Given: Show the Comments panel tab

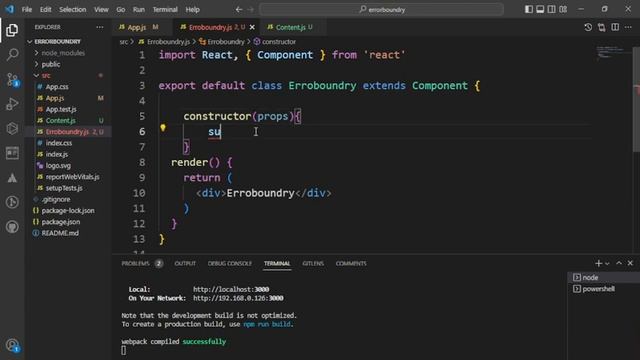Looking at the screenshot, I should pos(351,264).
